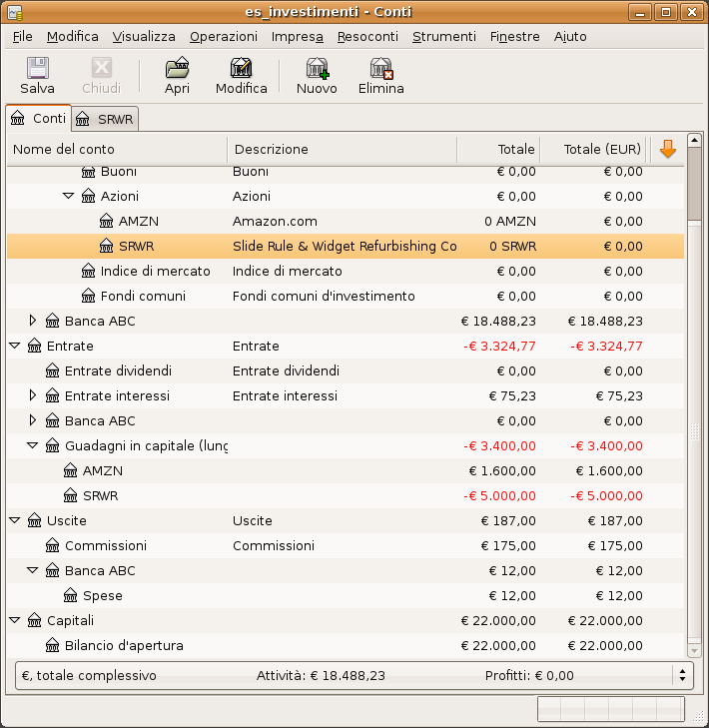709x728 pixels.
Task: Collapse Guadagni in capitale subtree
Action: (x=33, y=445)
